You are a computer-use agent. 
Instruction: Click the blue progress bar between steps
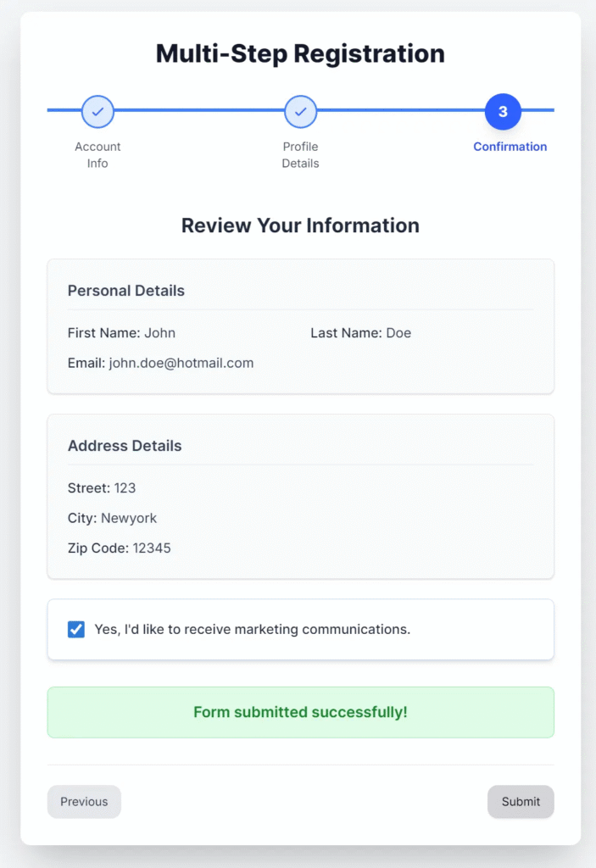click(199, 110)
